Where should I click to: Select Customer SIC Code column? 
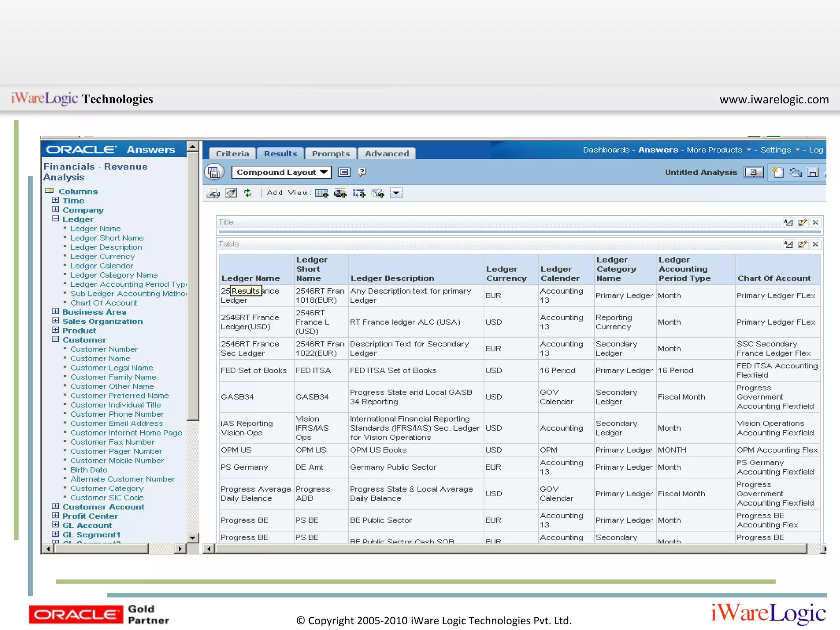[x=107, y=498]
